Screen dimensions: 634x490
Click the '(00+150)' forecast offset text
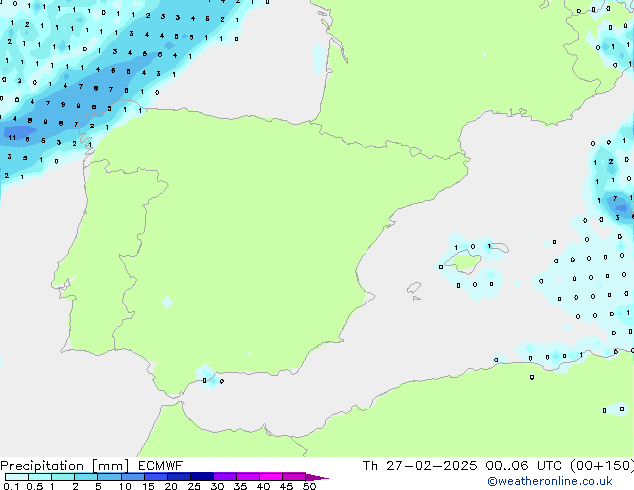602,466
